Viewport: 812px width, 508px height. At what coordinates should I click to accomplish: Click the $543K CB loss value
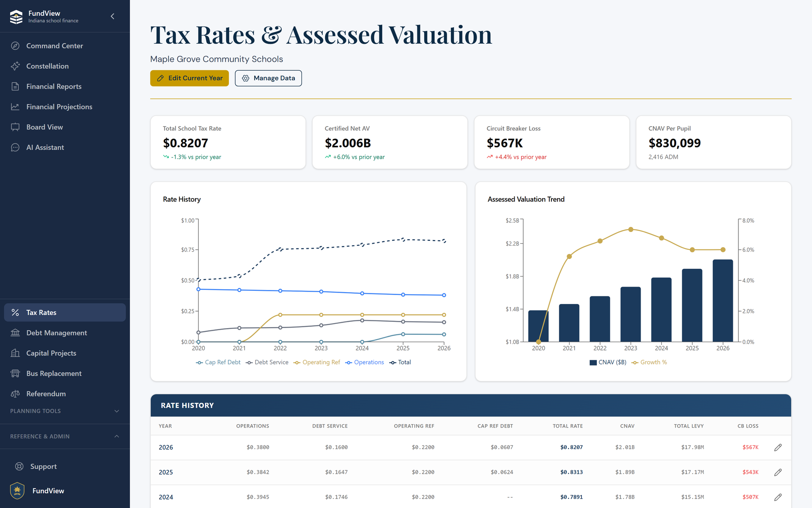coord(750,472)
